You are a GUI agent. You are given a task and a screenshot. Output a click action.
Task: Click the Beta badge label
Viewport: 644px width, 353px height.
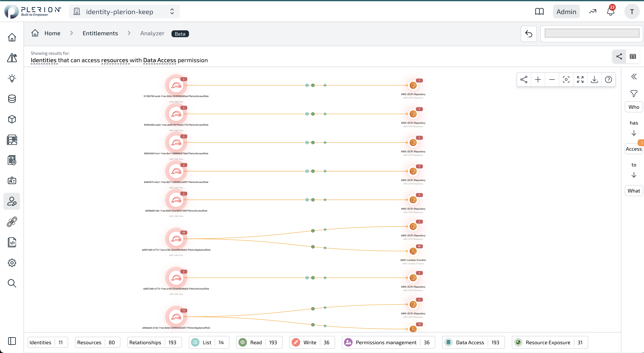pyautogui.click(x=180, y=34)
